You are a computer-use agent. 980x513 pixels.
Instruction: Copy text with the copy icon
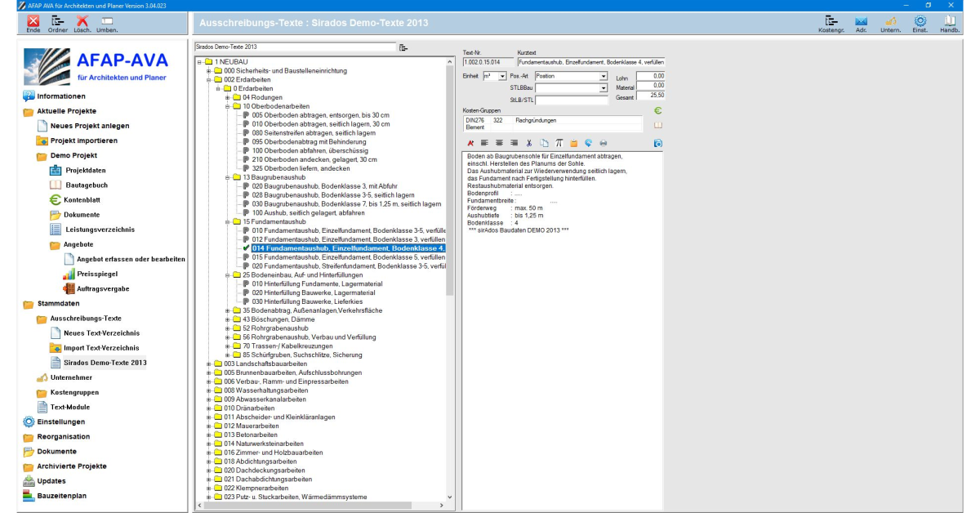coord(544,143)
